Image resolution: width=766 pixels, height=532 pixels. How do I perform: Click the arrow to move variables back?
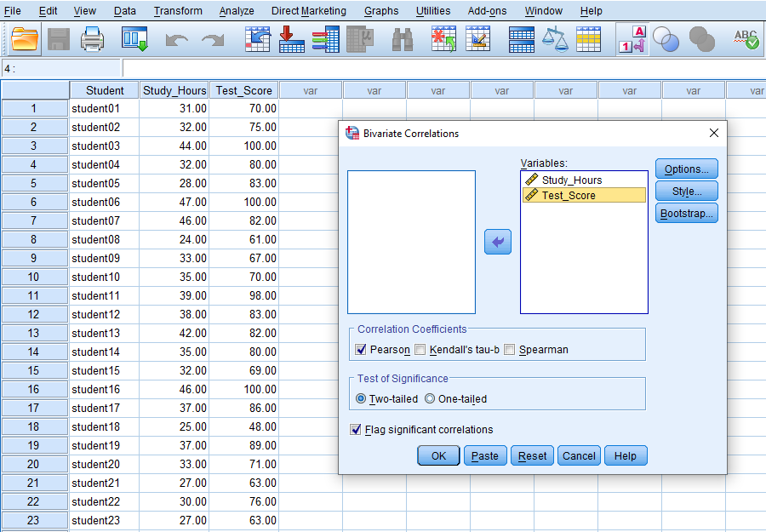pyautogui.click(x=497, y=241)
